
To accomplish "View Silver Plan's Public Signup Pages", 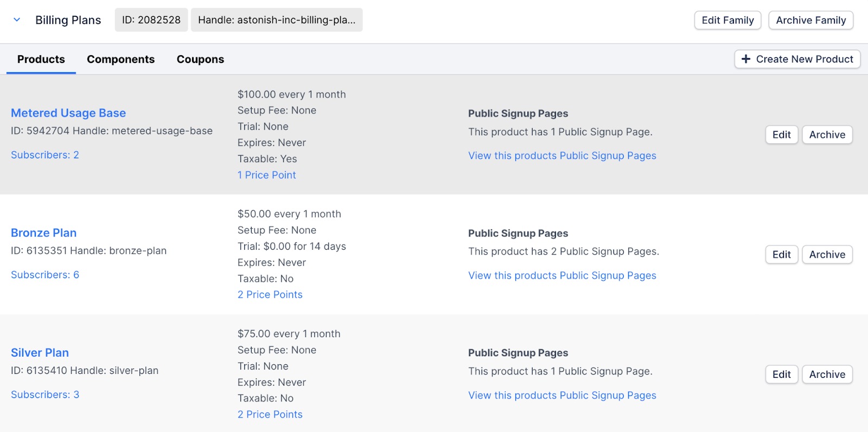I will [562, 395].
